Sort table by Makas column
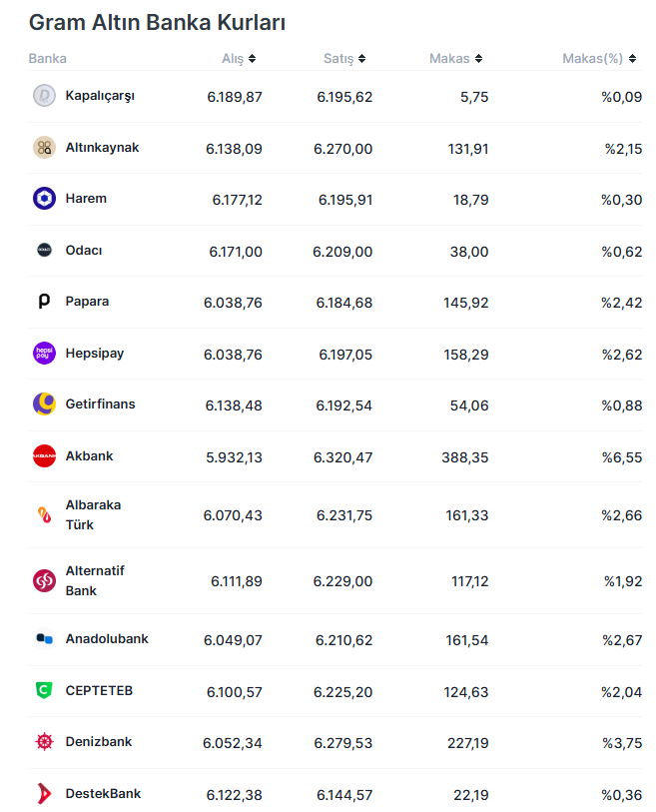The height and width of the screenshot is (812, 656). pos(456,59)
